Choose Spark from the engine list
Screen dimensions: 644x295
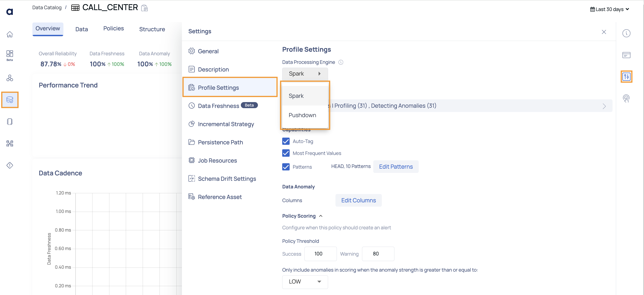(305, 96)
